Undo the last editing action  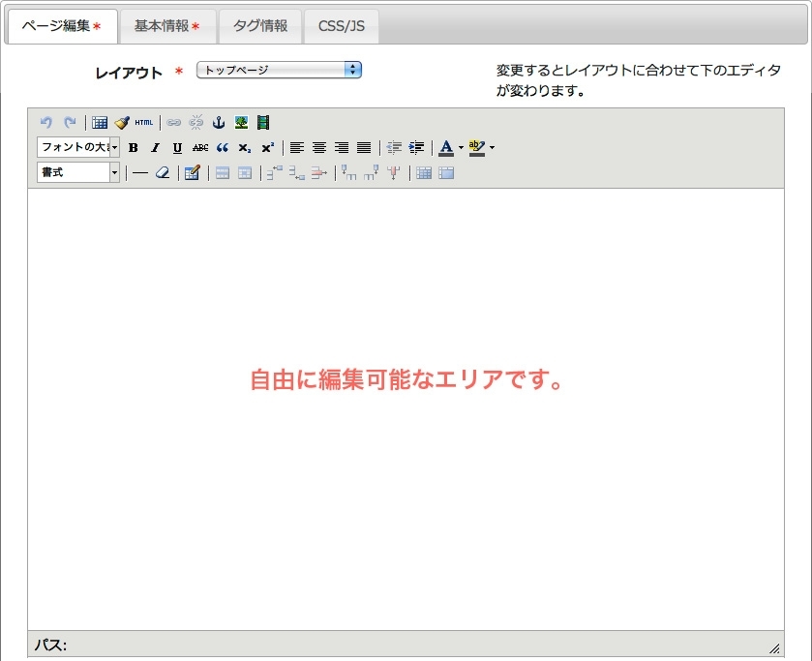pyautogui.click(x=48, y=122)
